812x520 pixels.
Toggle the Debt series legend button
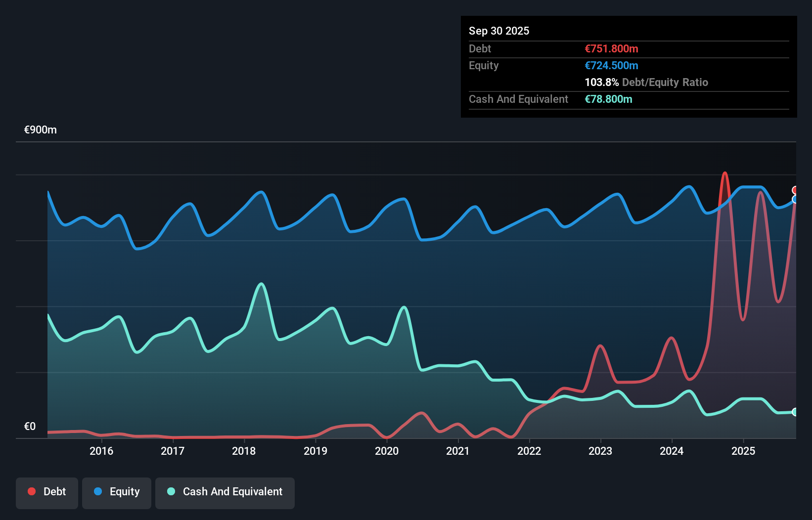(x=47, y=493)
